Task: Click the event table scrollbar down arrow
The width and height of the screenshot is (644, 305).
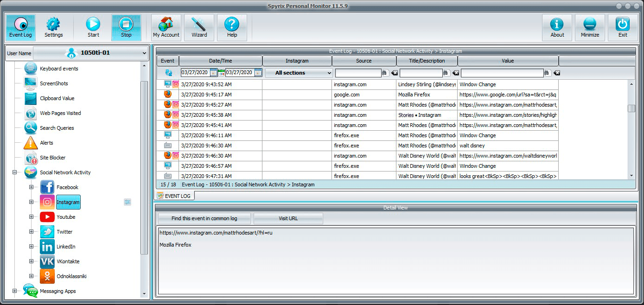Action: pyautogui.click(x=631, y=176)
